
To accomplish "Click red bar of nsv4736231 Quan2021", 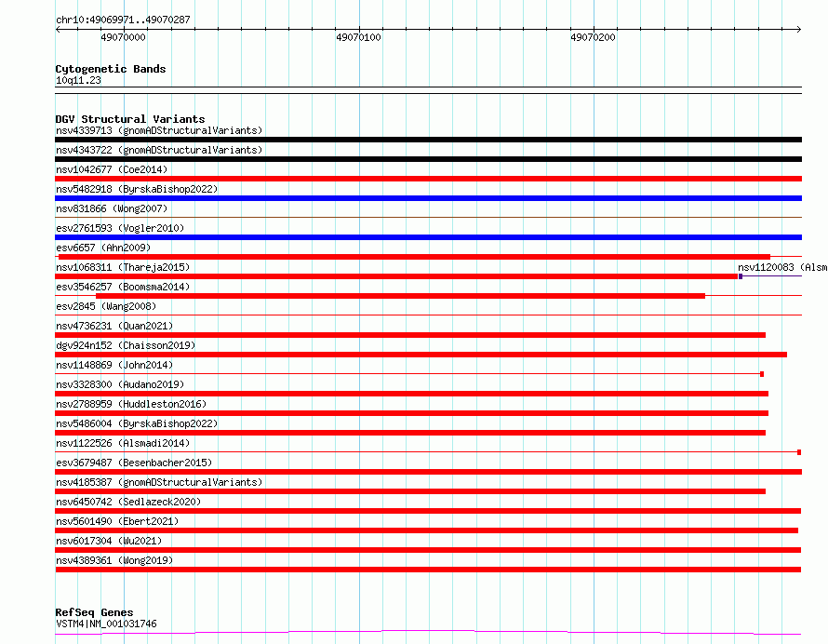I will pos(410,335).
